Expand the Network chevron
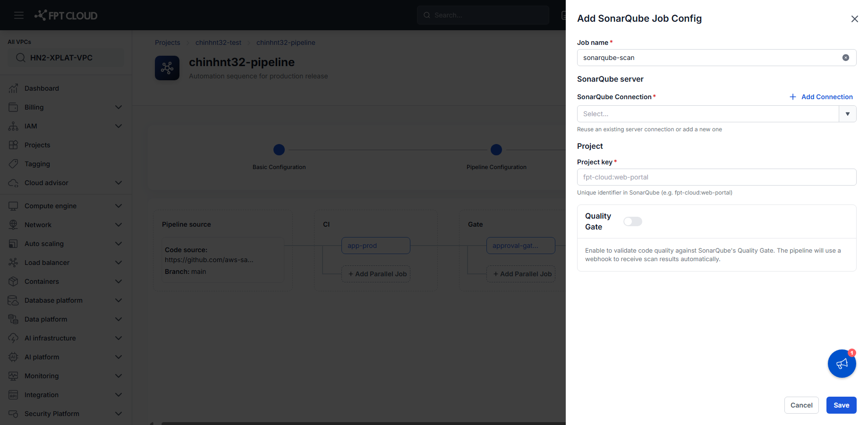This screenshot has height=425, width=868. [x=119, y=225]
